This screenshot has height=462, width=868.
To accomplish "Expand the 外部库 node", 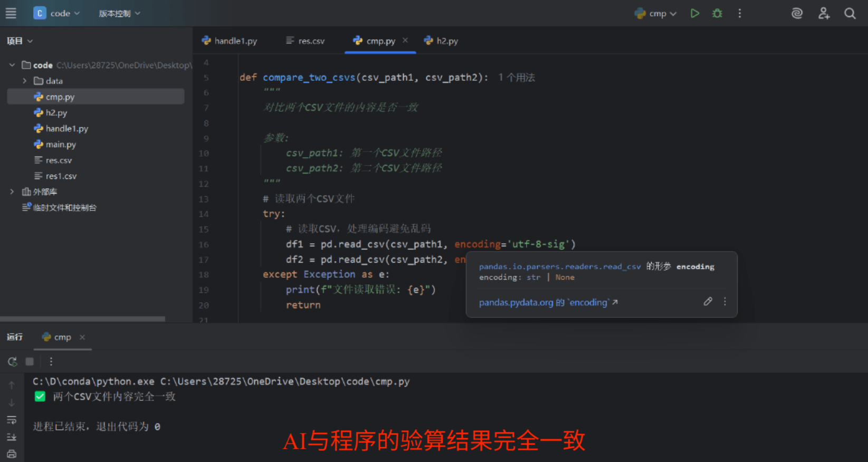I will click(x=12, y=191).
